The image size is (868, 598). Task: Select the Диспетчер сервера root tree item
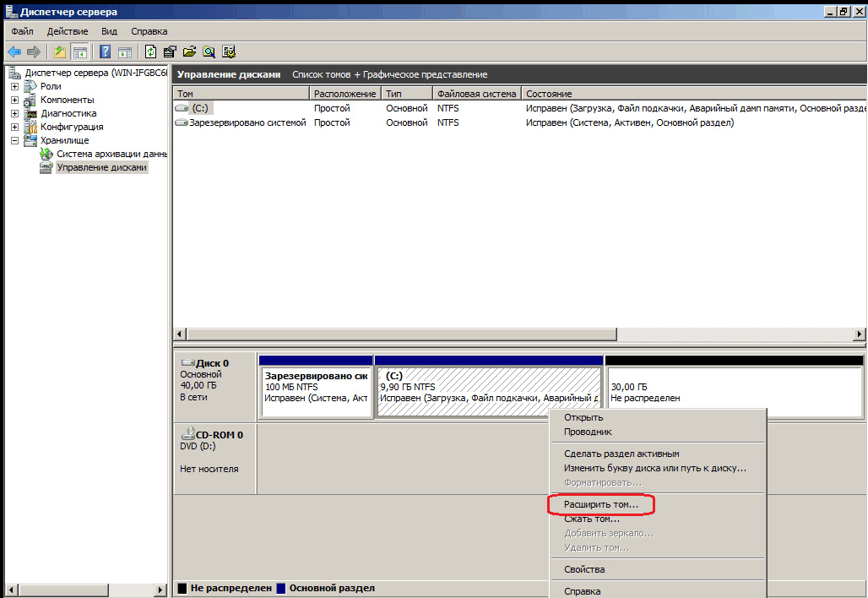[95, 73]
